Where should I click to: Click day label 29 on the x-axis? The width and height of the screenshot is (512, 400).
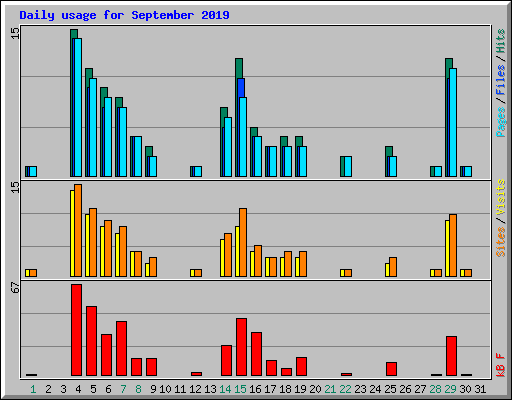450,389
